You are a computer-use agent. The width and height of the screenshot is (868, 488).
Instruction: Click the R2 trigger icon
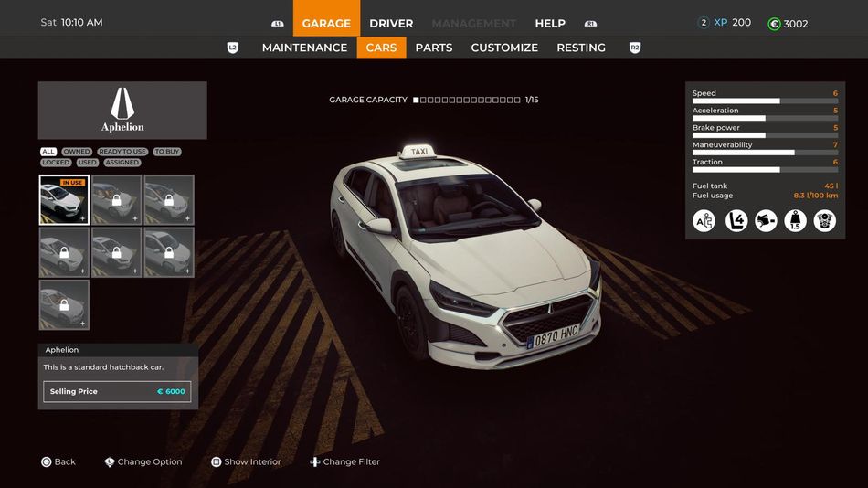635,48
